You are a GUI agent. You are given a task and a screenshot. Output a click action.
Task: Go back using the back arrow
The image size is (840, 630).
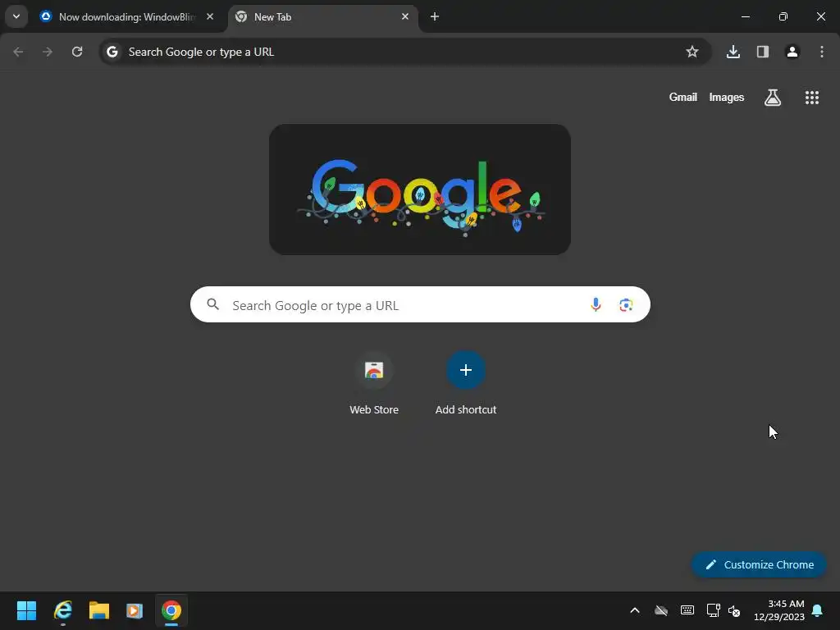[x=18, y=52]
